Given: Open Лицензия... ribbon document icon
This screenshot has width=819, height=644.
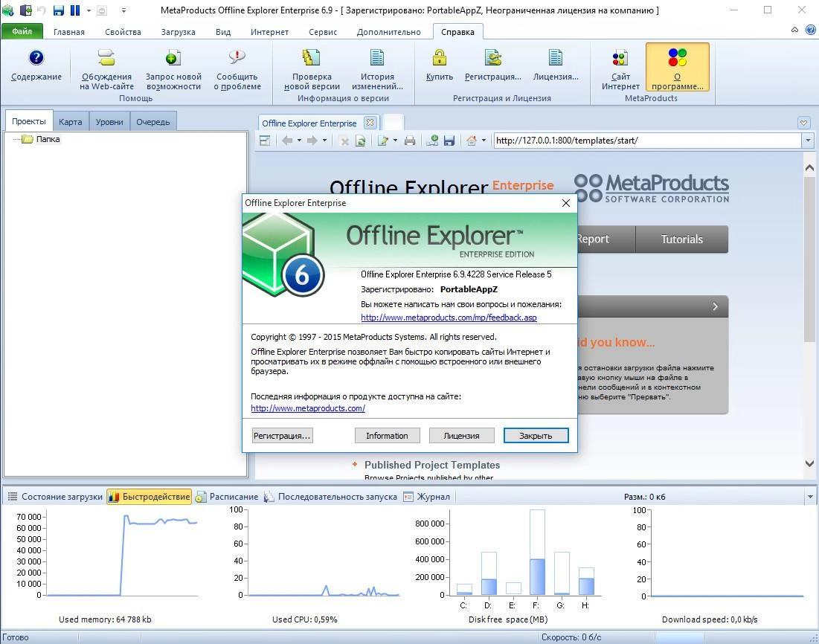Looking at the screenshot, I should [x=556, y=57].
